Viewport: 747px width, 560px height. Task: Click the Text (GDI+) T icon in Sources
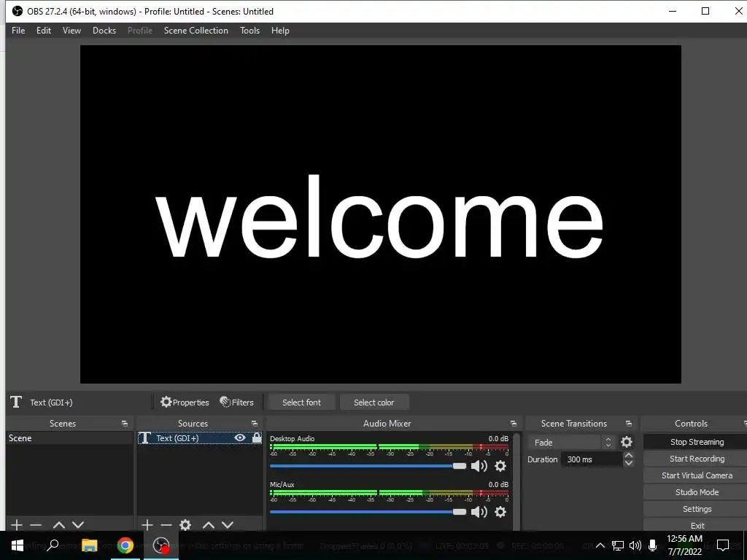point(145,438)
